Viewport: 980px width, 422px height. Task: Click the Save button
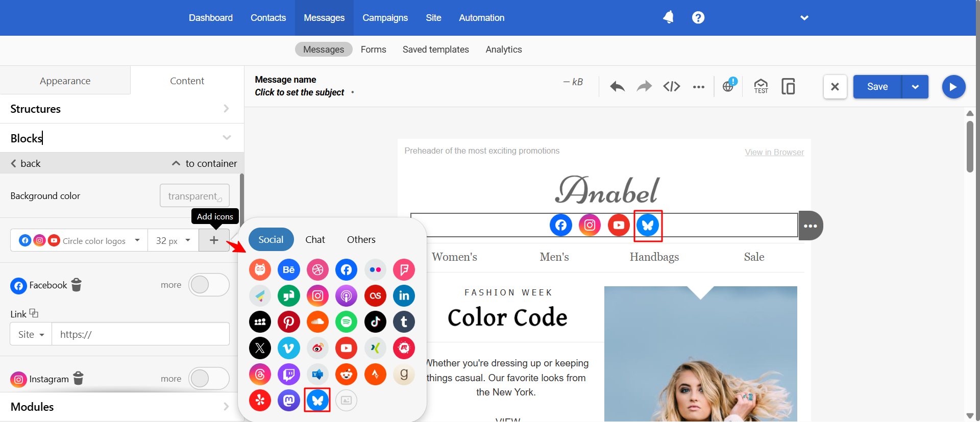click(877, 87)
